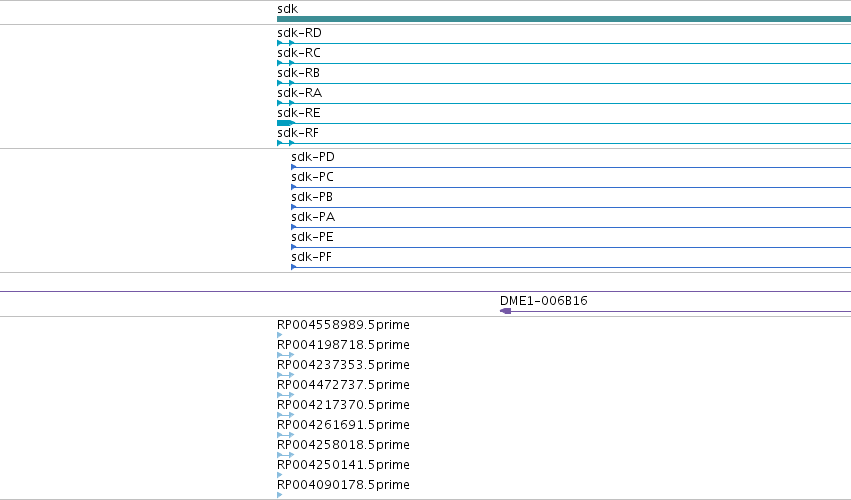Click the start arrow of sdk-PC

(294, 187)
